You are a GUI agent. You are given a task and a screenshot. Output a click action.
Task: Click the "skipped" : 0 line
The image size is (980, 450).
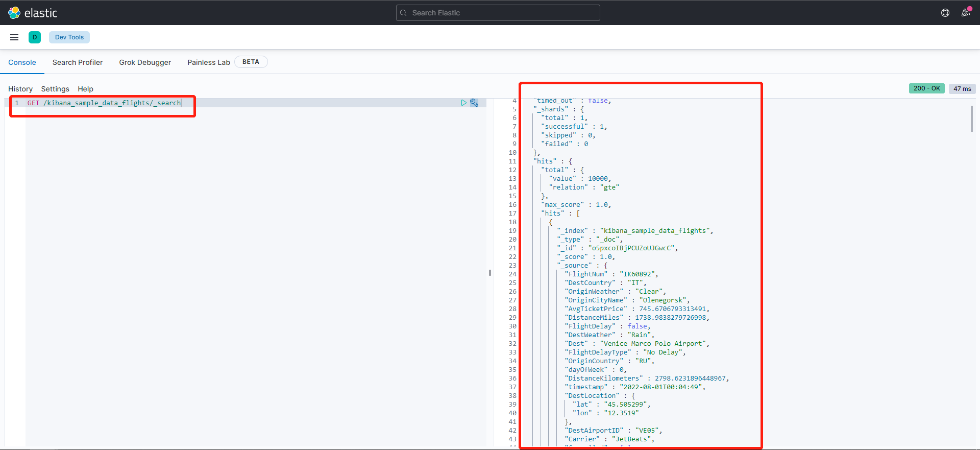point(568,135)
